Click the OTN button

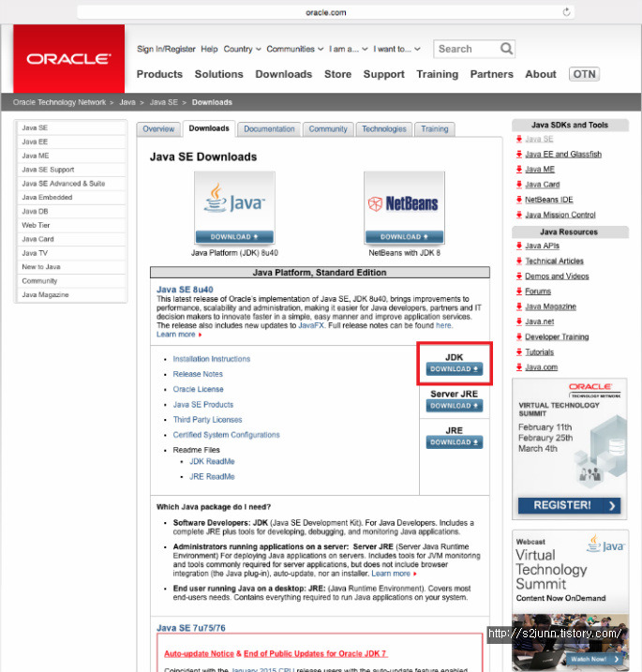click(584, 74)
